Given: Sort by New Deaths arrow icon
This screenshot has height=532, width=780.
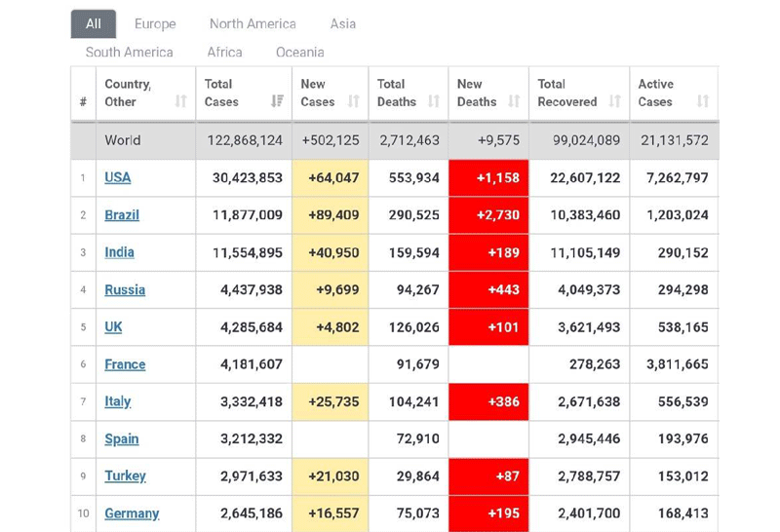Looking at the screenshot, I should (x=514, y=101).
